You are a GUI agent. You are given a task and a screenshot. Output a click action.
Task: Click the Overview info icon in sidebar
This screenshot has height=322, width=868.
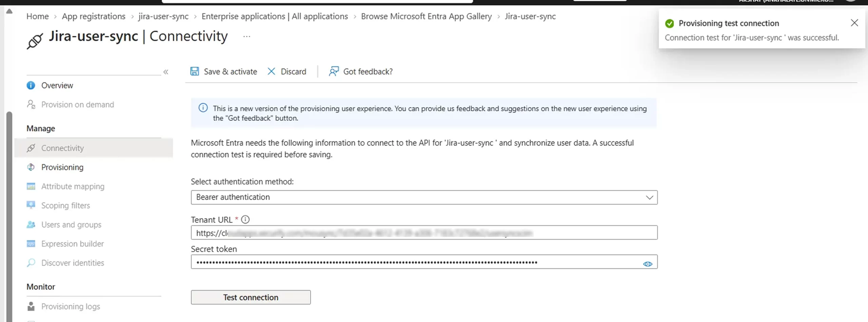click(x=31, y=85)
